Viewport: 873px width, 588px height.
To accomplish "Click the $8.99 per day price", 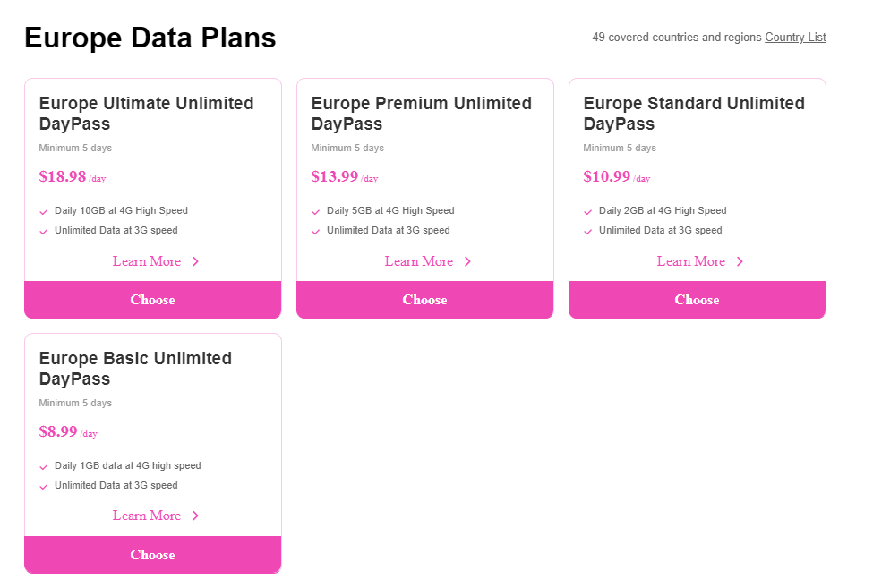I will pyautogui.click(x=58, y=431).
